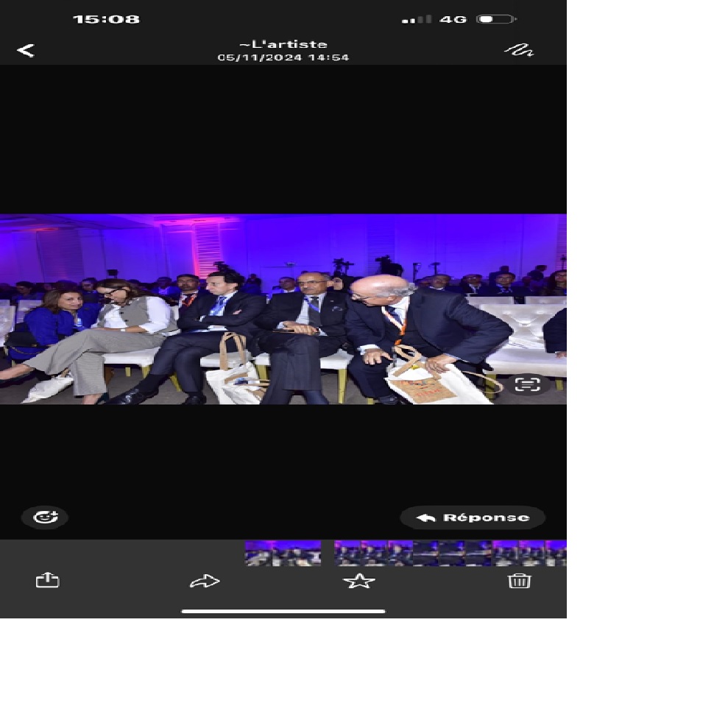This screenshot has width=728, height=720.
Task: Tap the live text scan icon on photo
Action: pyautogui.click(x=527, y=384)
